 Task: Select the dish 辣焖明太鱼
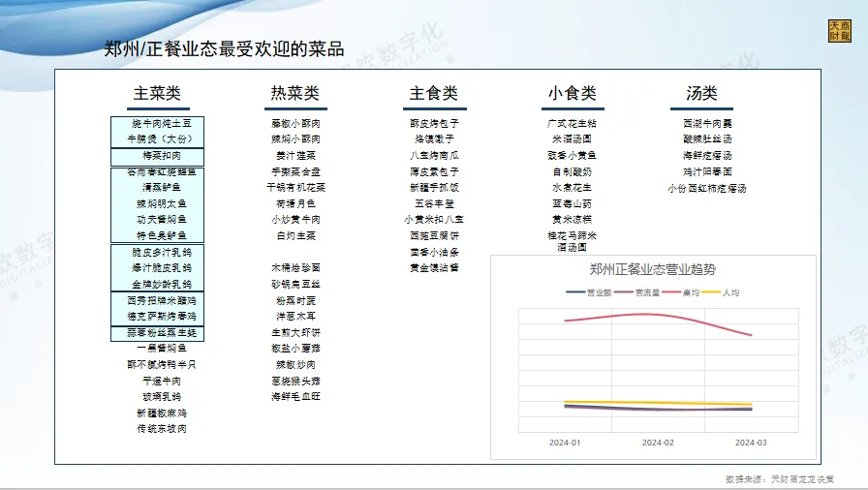162,204
